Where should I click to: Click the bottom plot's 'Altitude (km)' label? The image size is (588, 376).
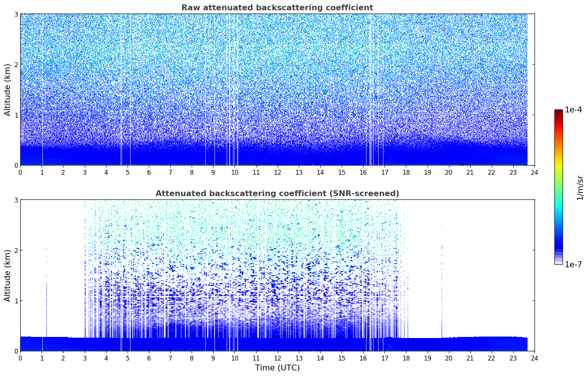point(8,275)
